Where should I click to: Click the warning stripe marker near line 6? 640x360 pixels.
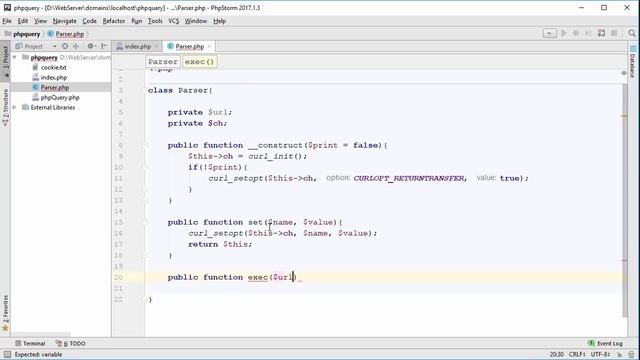[x=625, y=116]
